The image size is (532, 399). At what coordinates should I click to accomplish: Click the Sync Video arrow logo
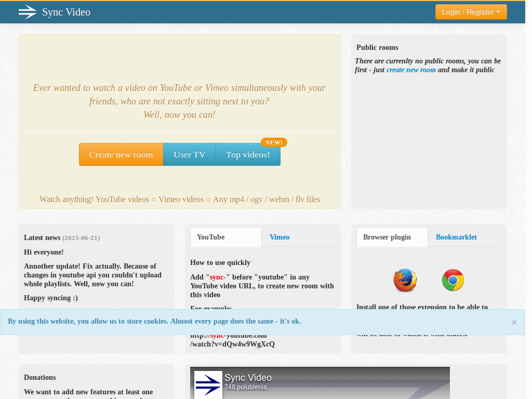pos(28,12)
